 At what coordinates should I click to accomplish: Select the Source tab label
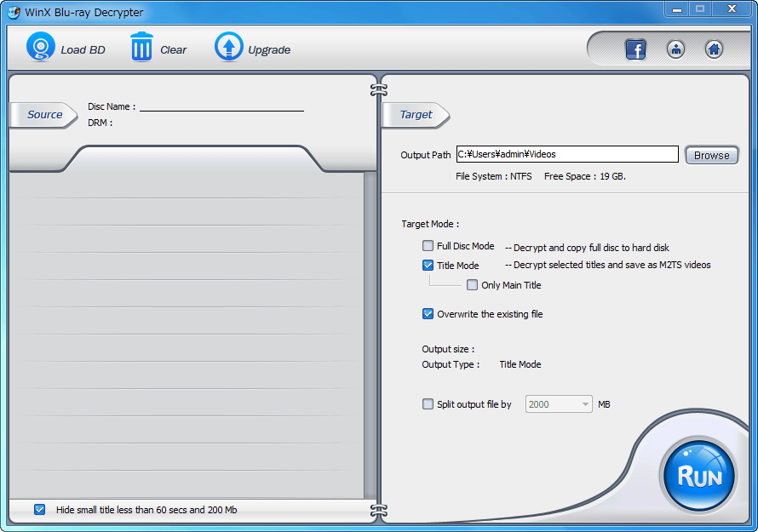tap(44, 115)
